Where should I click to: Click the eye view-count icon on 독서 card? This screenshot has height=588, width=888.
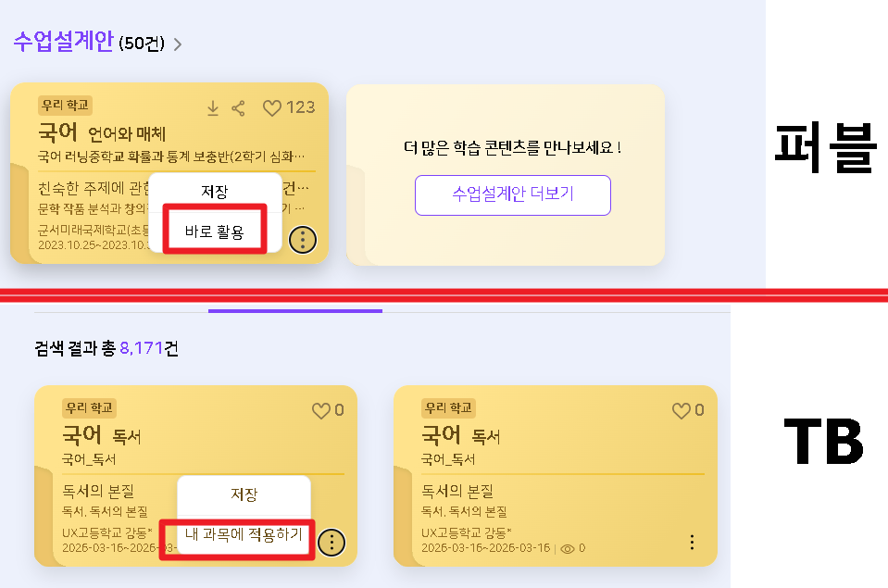coord(568,548)
